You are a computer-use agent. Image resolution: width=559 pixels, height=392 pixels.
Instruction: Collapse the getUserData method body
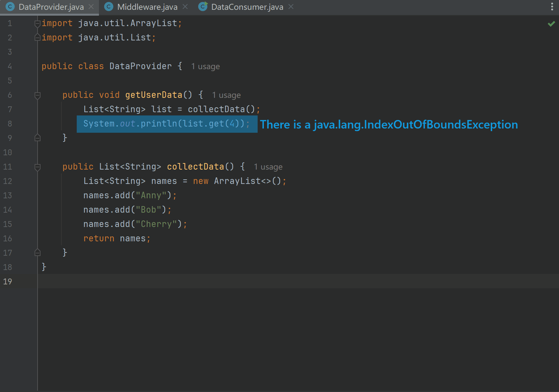coord(38,95)
